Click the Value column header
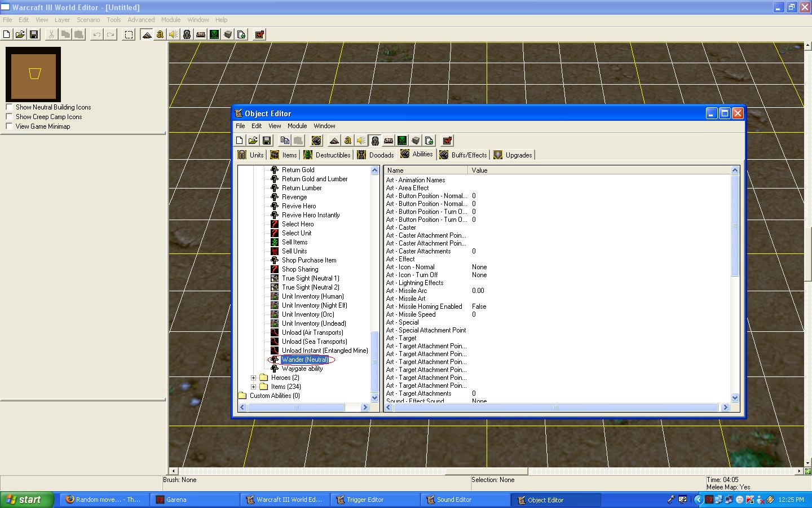Viewport: 812px width, 508px height. tap(599, 170)
